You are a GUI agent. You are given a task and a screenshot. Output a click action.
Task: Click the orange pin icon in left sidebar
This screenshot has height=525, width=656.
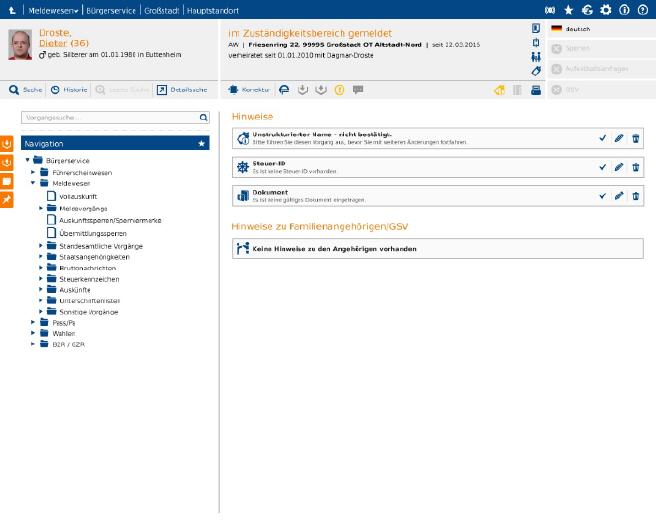point(7,200)
